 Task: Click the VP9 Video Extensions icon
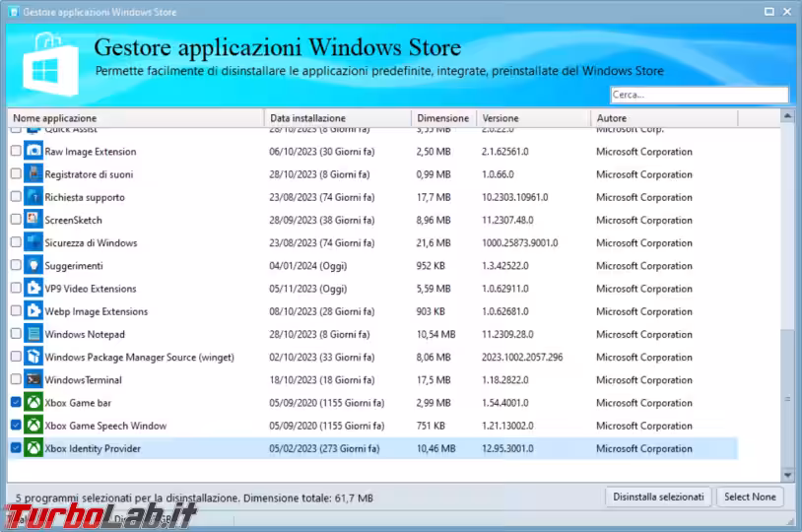point(33,289)
